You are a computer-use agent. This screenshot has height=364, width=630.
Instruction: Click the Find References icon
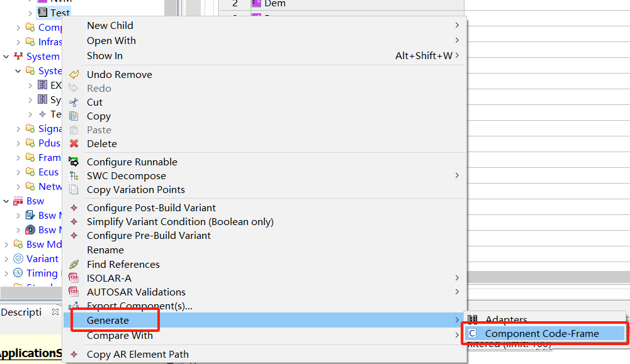[74, 265]
